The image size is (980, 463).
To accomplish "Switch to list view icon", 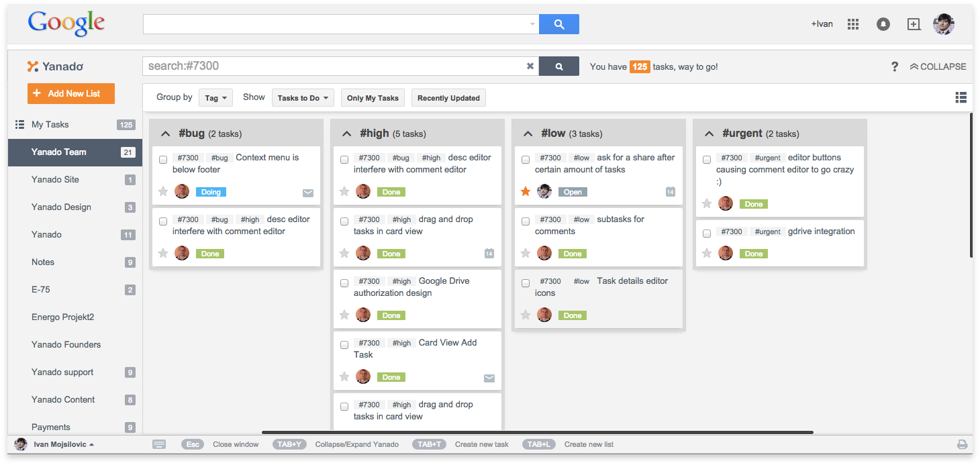I will (x=961, y=98).
